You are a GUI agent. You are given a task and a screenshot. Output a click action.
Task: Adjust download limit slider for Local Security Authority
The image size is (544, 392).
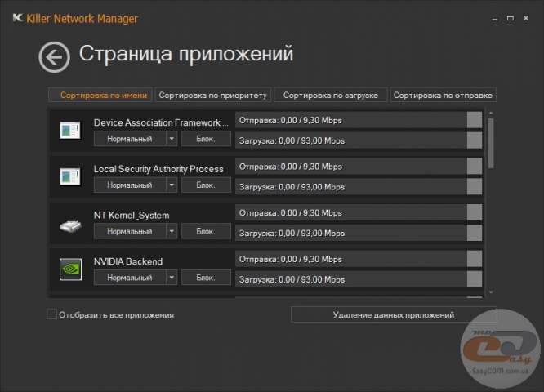coord(475,187)
